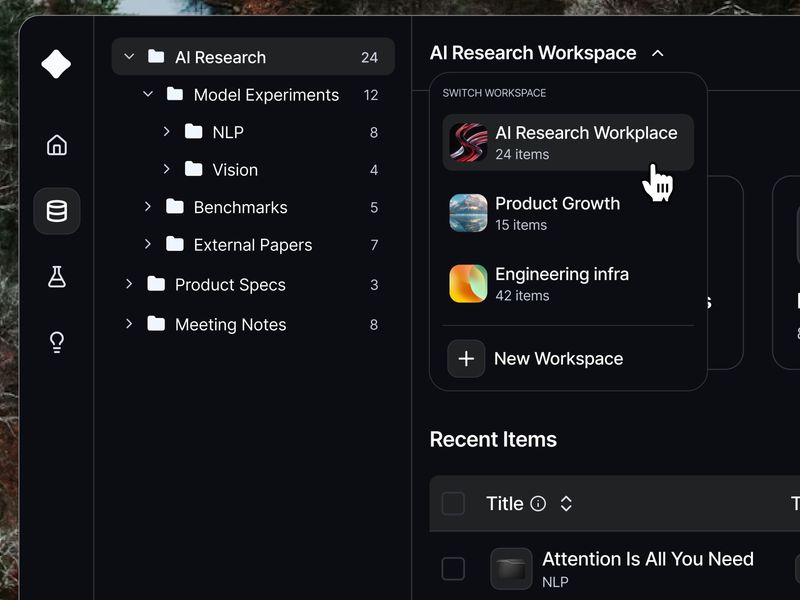Click the plus icon beside New Workspace

(466, 358)
